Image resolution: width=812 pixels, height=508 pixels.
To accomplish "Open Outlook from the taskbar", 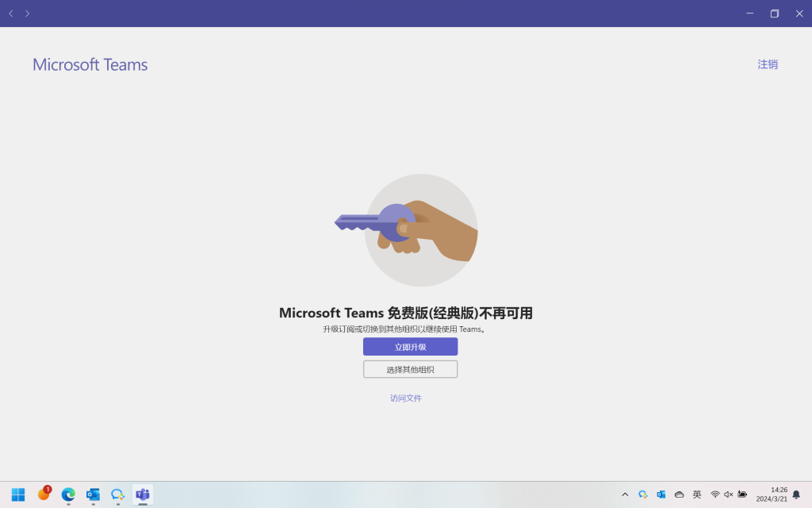I will pos(94,495).
